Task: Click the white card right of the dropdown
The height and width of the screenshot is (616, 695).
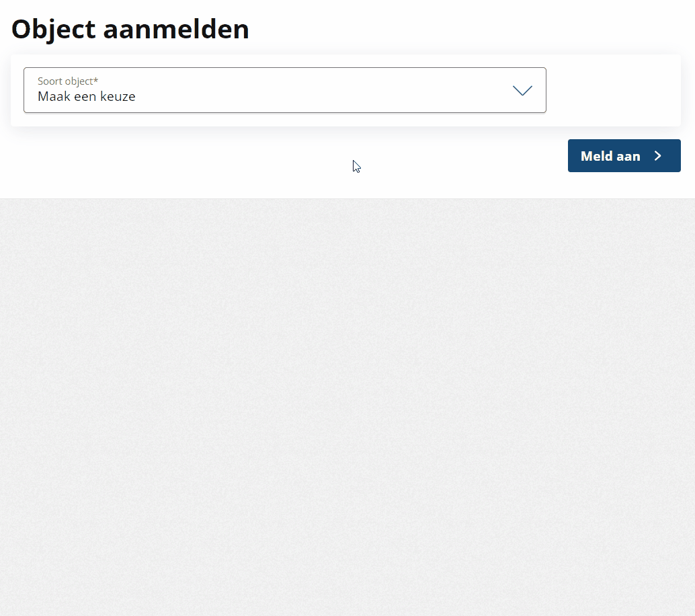Action: [614, 91]
